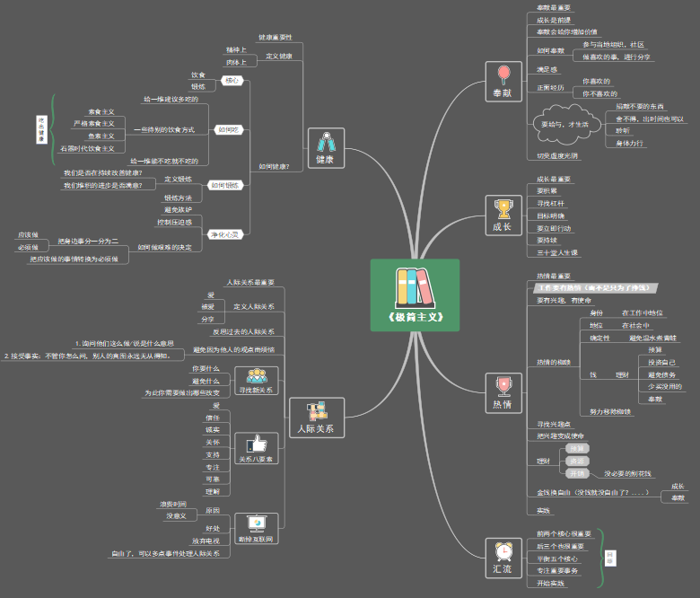Click the medal cup icon on 热情

click(503, 384)
